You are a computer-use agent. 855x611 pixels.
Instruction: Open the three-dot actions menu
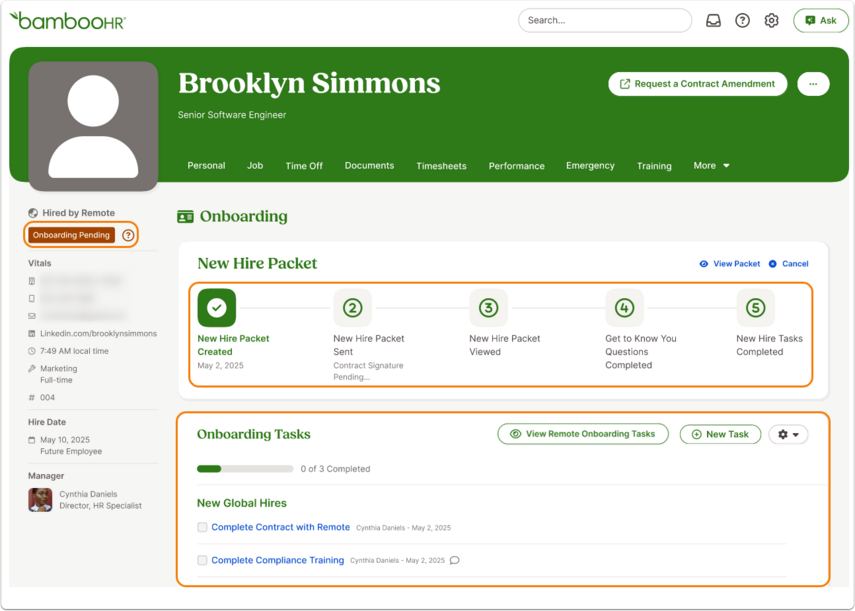813,84
